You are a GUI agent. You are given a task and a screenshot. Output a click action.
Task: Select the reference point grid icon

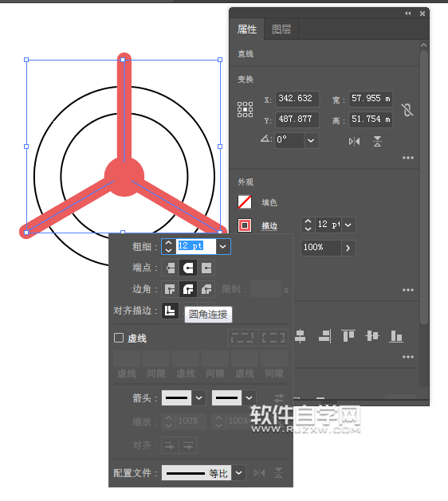click(245, 110)
